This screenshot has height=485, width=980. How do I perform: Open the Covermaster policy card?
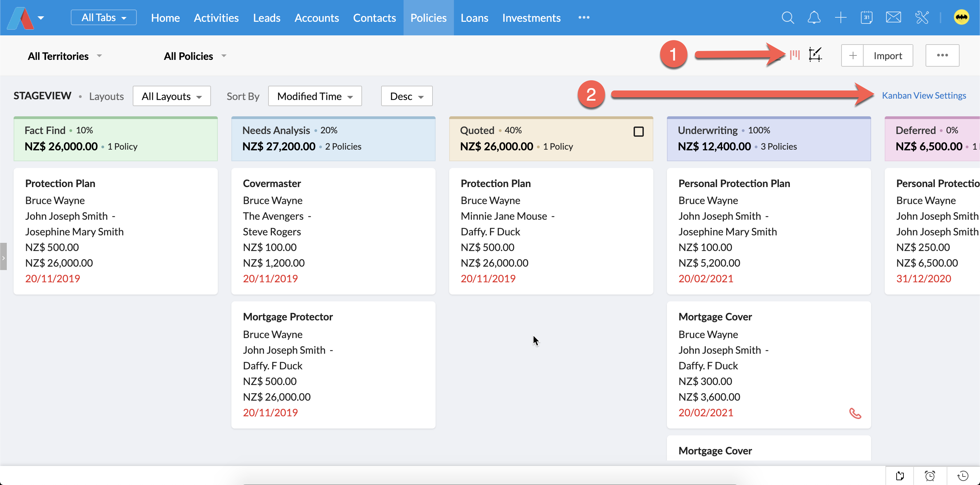333,231
